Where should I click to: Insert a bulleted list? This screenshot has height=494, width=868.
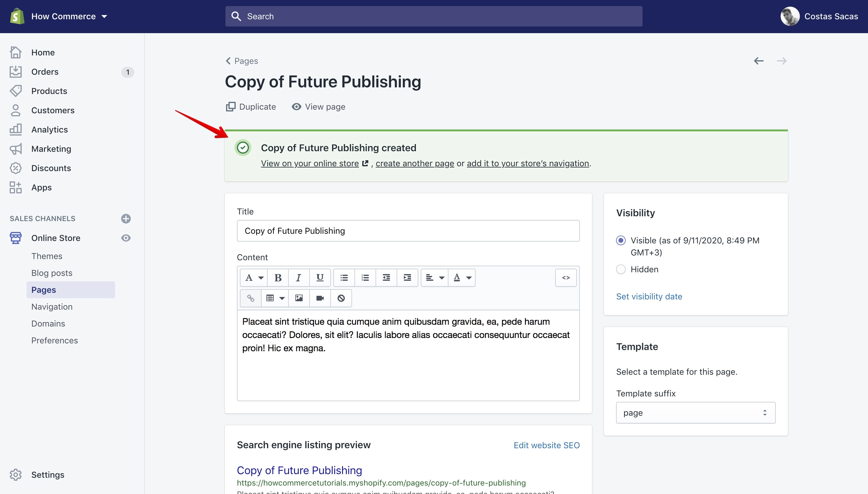click(344, 278)
